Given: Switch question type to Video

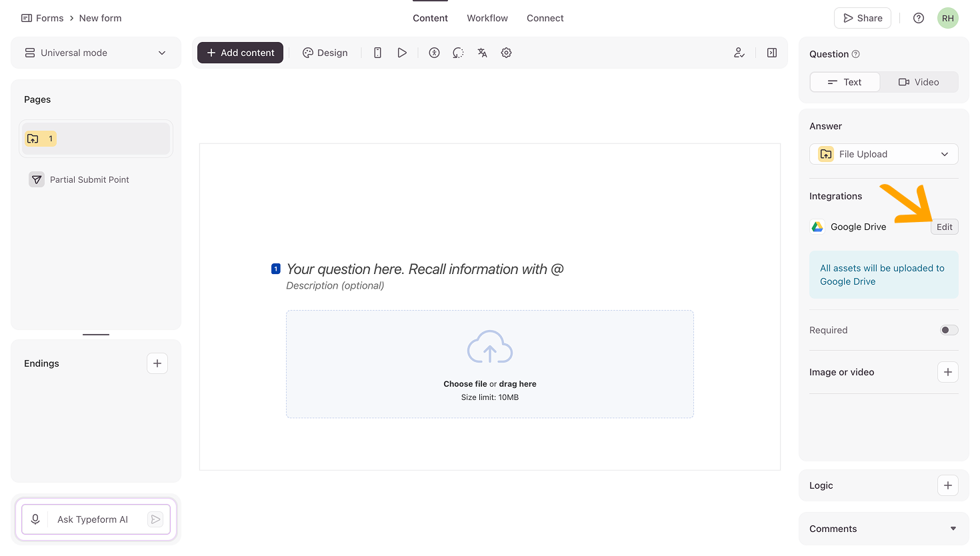Looking at the screenshot, I should click(x=919, y=82).
